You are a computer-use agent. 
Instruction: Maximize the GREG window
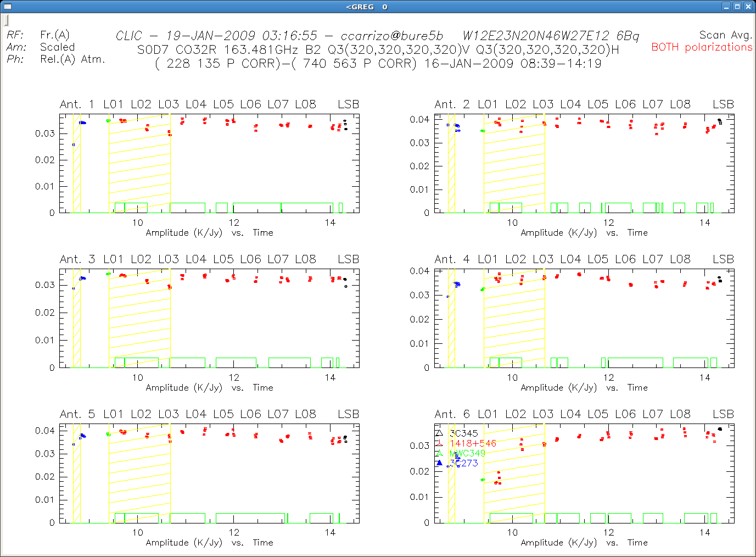coord(737,7)
